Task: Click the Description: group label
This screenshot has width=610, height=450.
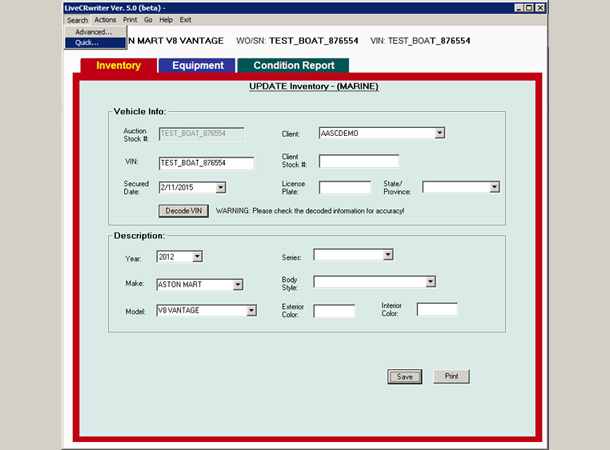Action: 139,236
